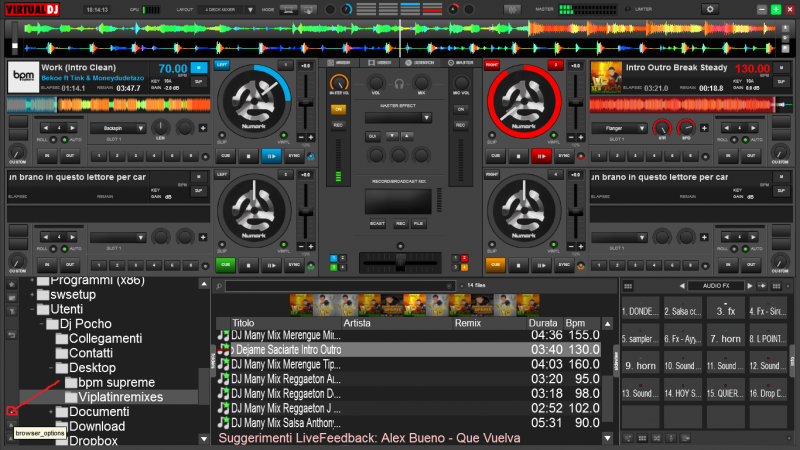Click the browser options icon in the sidebar

click(x=12, y=411)
